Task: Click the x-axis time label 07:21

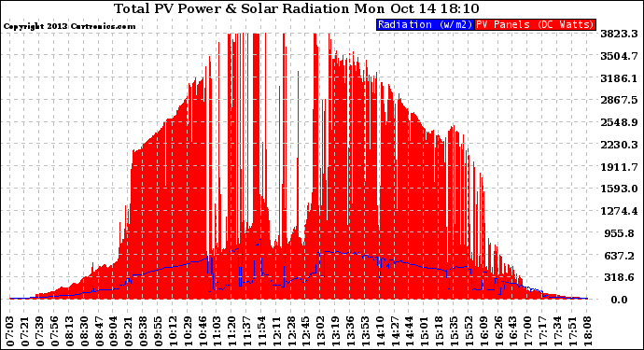Action: [x=25, y=331]
